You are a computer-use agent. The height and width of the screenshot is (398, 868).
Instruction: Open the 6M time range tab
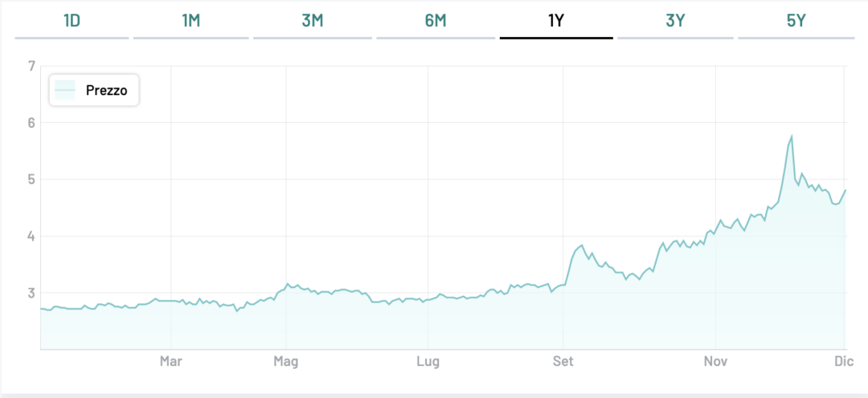[435, 20]
